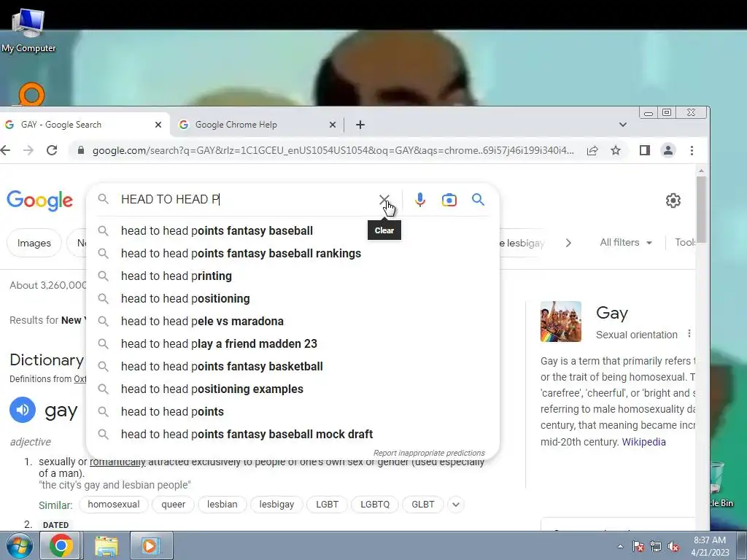The height and width of the screenshot is (560, 747).
Task: Open Chrome profile avatar menu
Action: click(x=668, y=150)
